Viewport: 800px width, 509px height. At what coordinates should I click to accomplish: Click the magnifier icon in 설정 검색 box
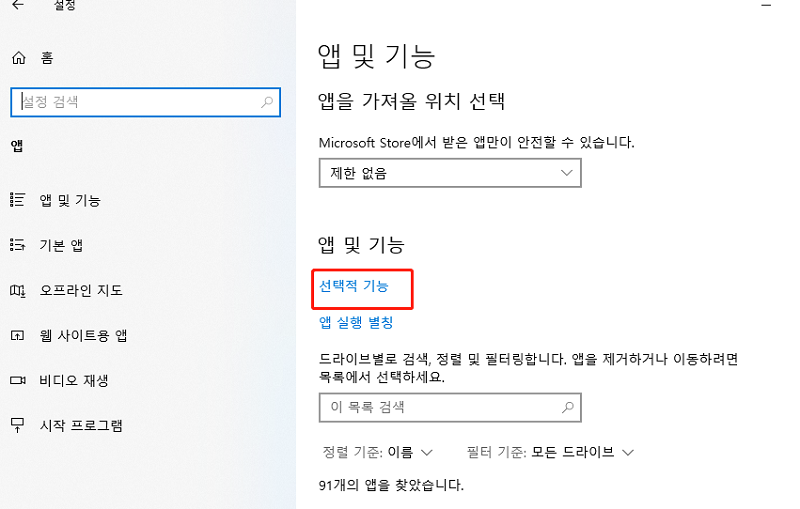267,101
